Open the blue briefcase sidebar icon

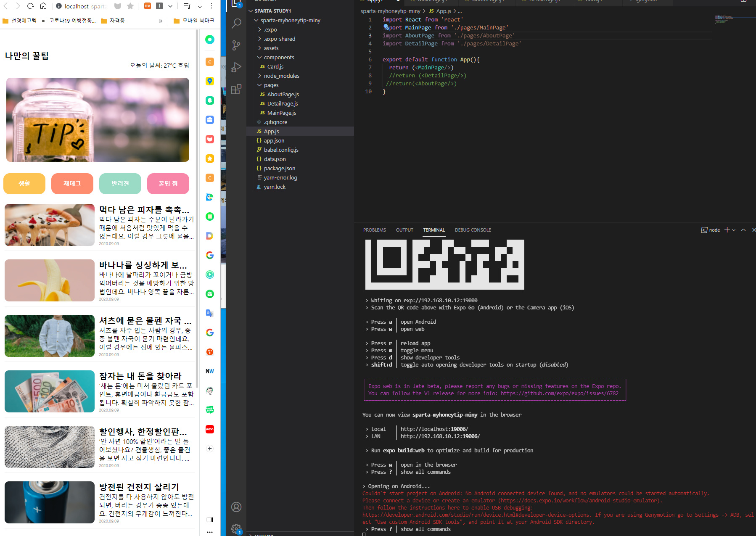[210, 120]
